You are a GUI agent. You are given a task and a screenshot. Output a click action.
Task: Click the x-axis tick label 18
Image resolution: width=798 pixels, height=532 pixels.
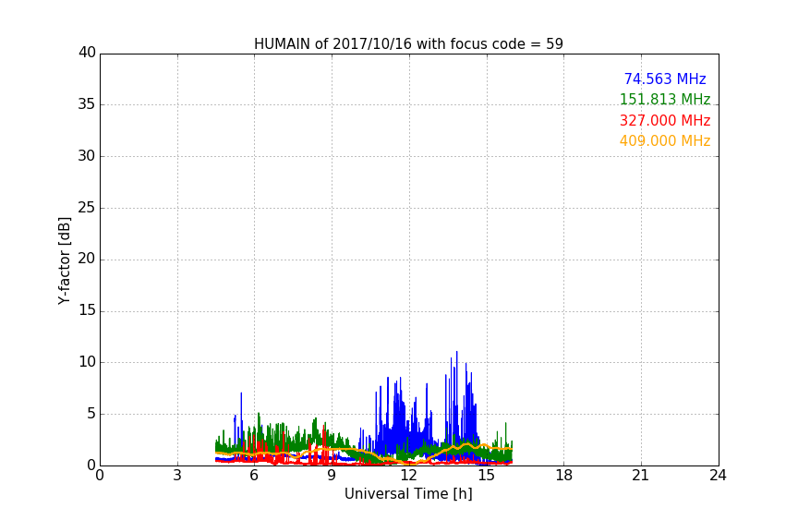[x=563, y=476]
